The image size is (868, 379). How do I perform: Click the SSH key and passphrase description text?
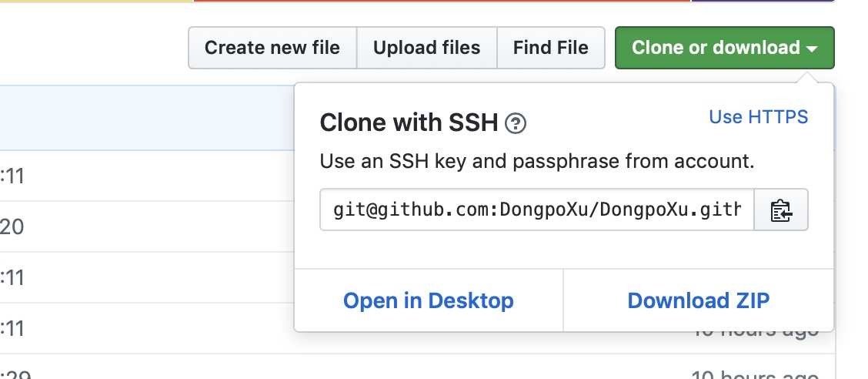(536, 163)
